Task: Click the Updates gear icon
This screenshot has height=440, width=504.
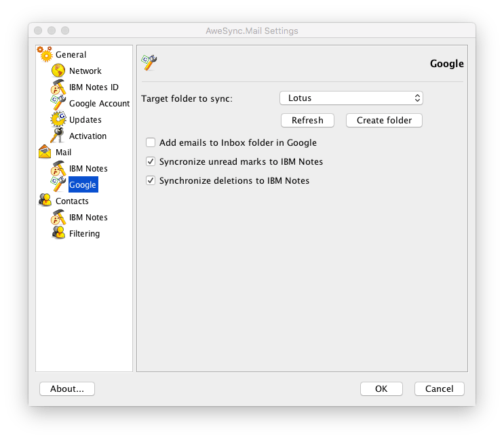Action: (58, 119)
